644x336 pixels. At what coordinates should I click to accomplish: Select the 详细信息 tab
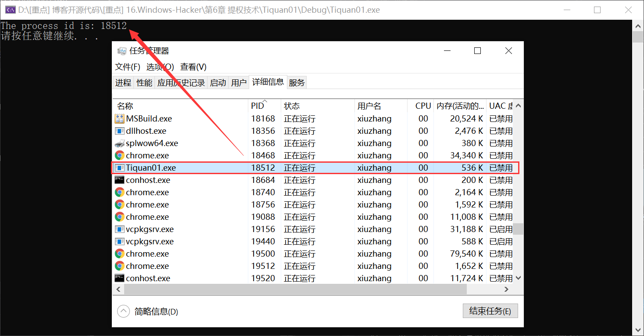(268, 82)
